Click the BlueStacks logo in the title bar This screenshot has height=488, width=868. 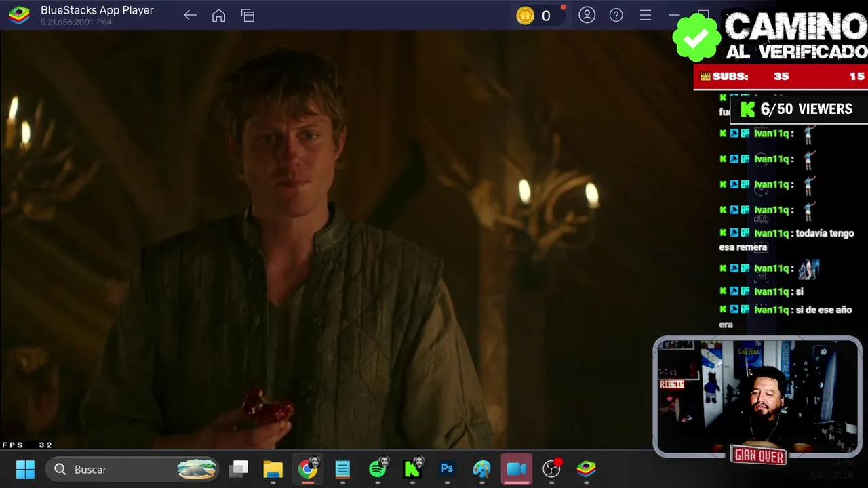[19, 15]
